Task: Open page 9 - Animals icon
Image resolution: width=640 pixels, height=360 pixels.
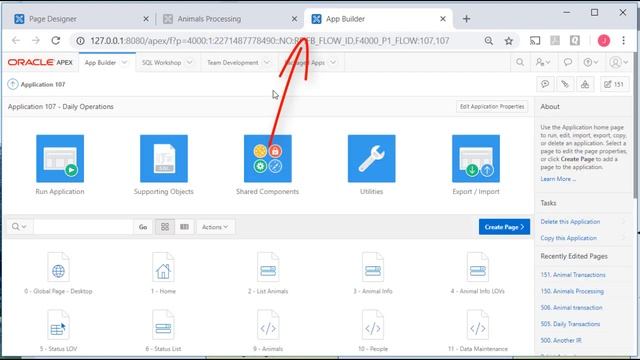Action: [x=268, y=325]
